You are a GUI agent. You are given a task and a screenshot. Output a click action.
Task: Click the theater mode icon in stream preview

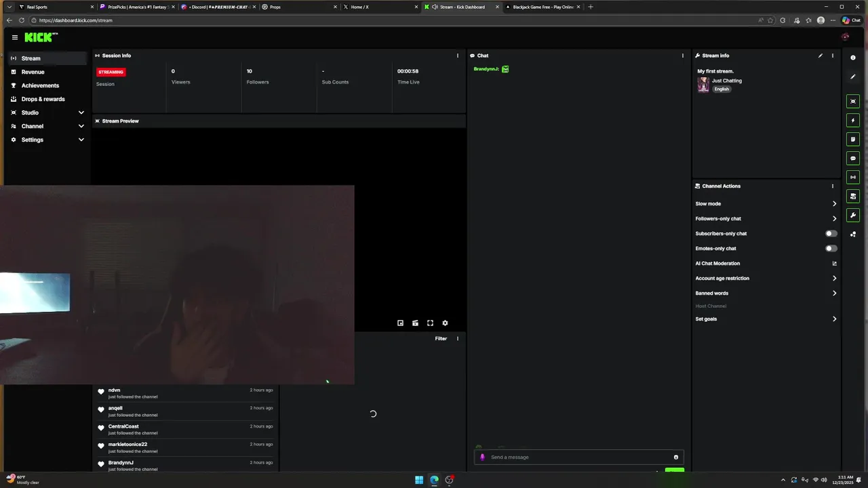tap(415, 323)
